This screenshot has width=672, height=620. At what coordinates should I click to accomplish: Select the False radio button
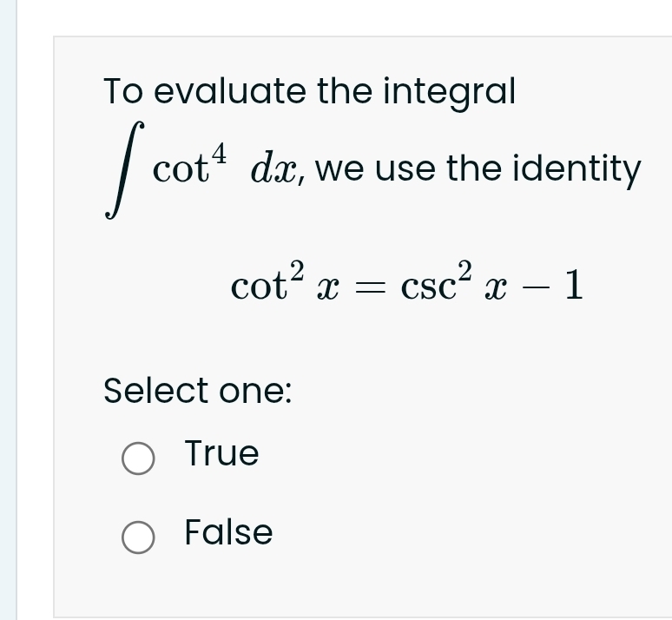(138, 538)
